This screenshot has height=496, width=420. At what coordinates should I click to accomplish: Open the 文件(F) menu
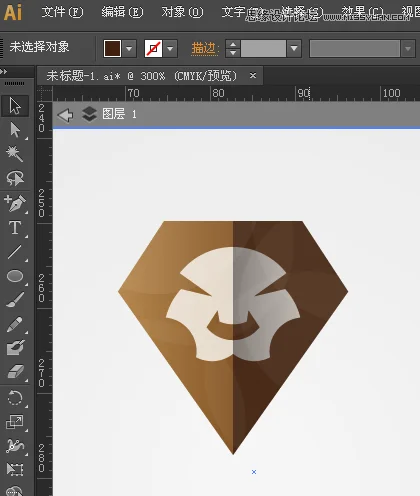(x=62, y=12)
